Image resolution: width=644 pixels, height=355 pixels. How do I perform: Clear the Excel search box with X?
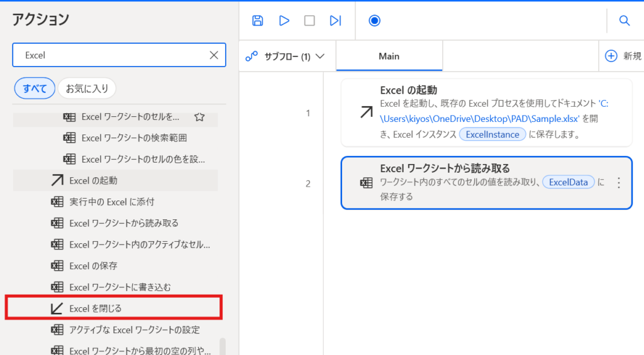click(x=214, y=55)
